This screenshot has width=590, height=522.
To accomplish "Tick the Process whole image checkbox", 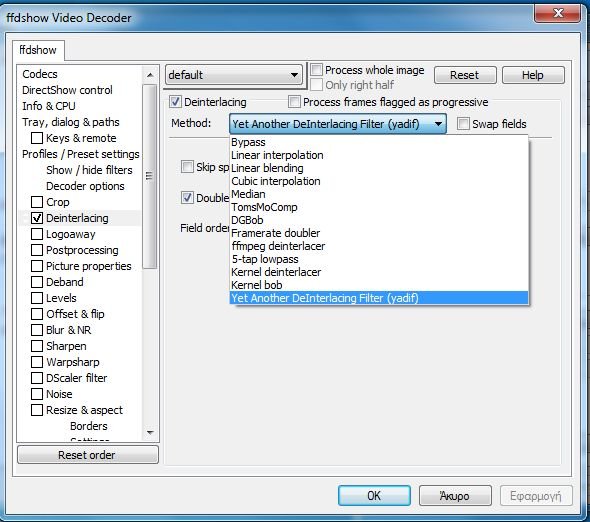I will click(316, 70).
